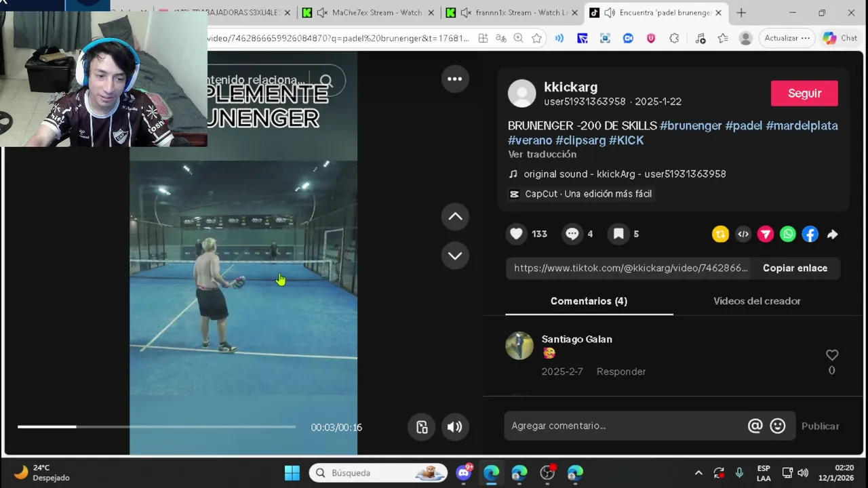Open the #KICK hashtag
This screenshot has height=488, width=868.
pos(627,140)
